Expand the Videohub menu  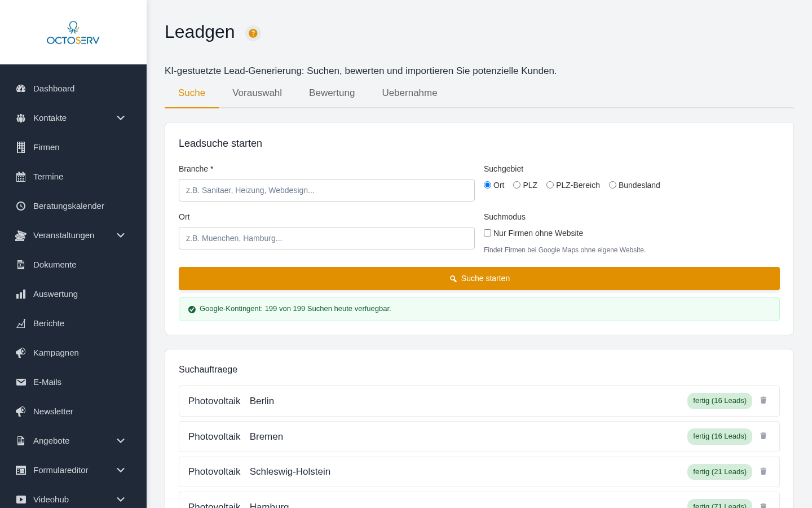click(121, 500)
